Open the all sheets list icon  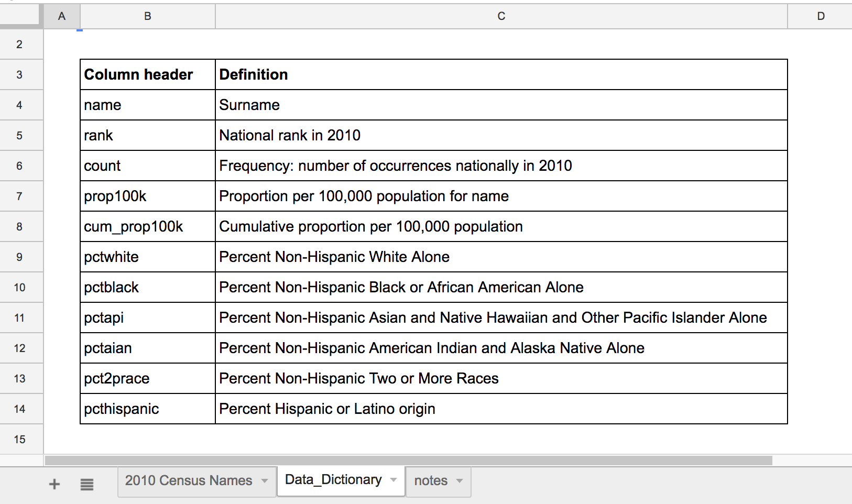(87, 484)
